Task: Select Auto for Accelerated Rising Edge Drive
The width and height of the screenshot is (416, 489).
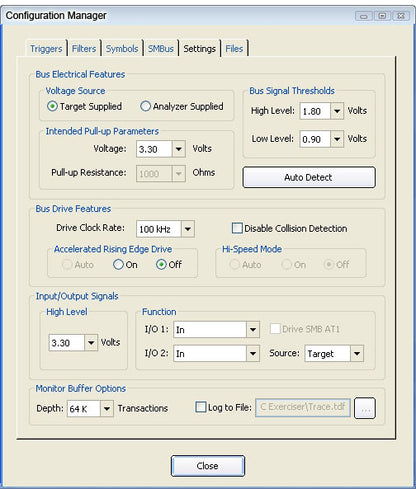Action: (x=67, y=265)
